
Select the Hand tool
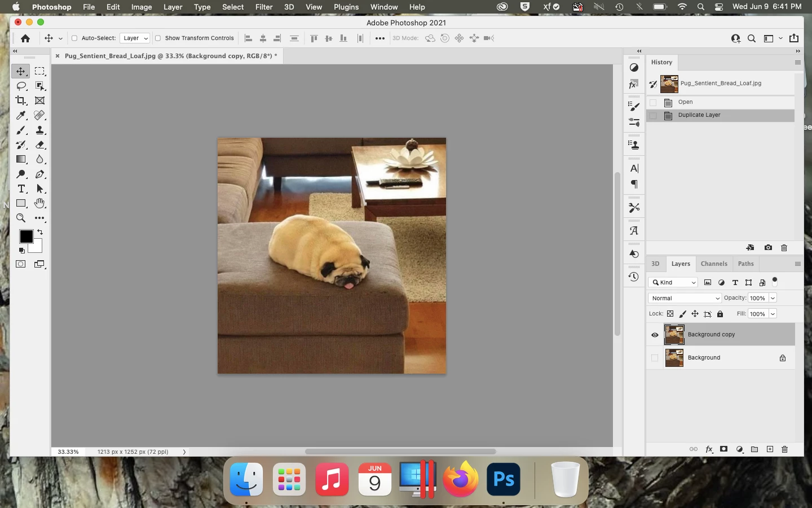[39, 203]
